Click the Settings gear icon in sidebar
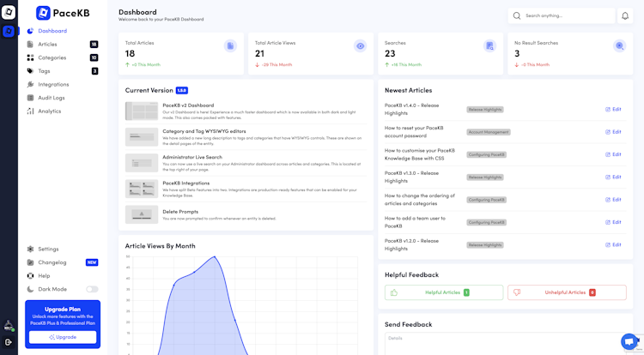644x355 pixels. click(x=30, y=250)
